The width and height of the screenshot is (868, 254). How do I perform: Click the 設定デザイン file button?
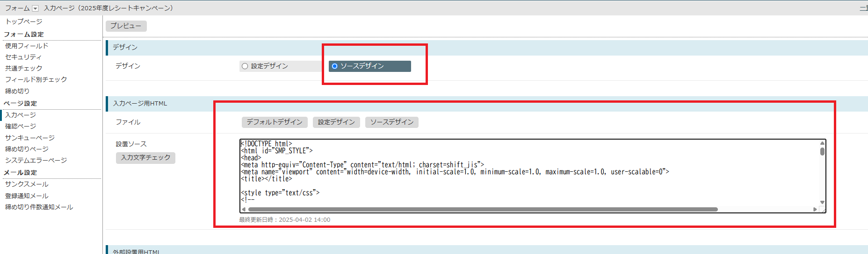(x=336, y=122)
